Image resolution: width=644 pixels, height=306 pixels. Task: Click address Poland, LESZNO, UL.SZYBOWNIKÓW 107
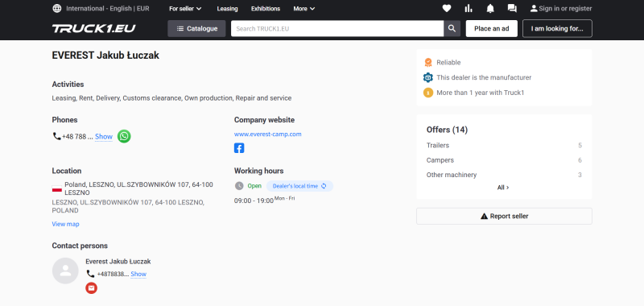138,188
